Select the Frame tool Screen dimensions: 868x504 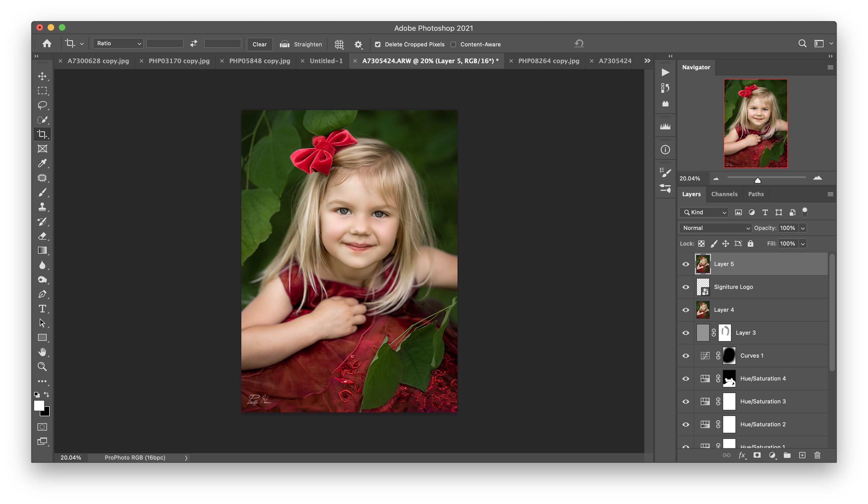click(43, 149)
